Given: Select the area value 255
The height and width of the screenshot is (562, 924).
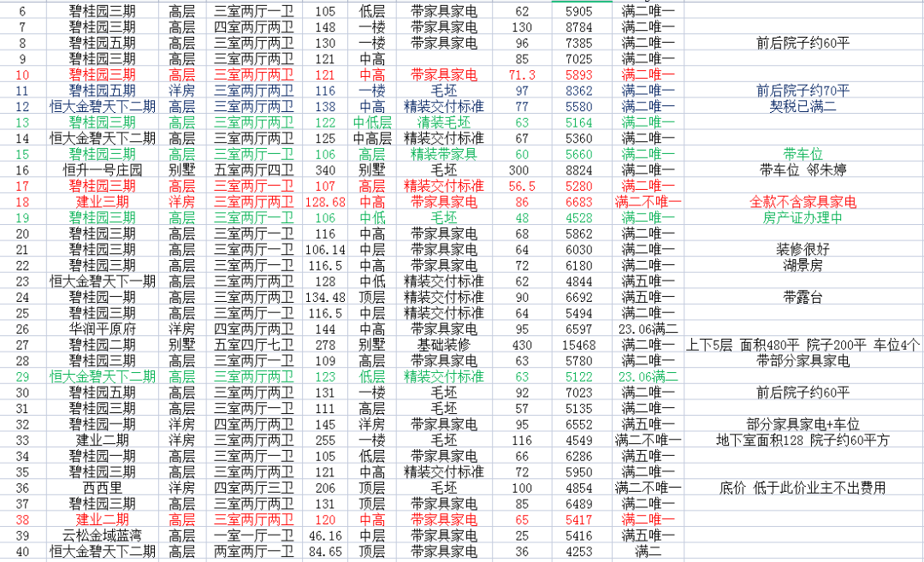Looking at the screenshot, I should [325, 441].
